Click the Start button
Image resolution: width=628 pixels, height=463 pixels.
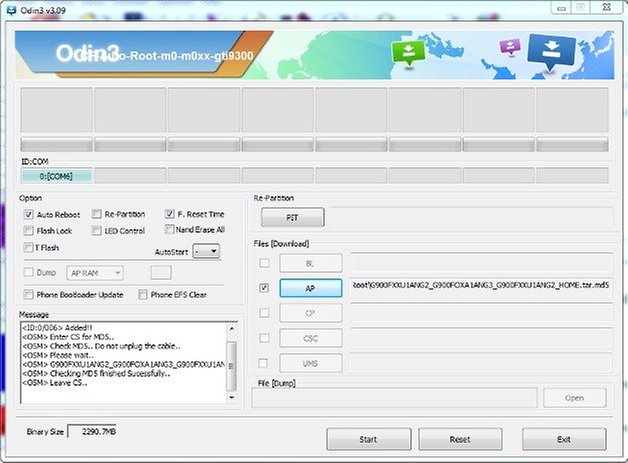[x=368, y=439]
